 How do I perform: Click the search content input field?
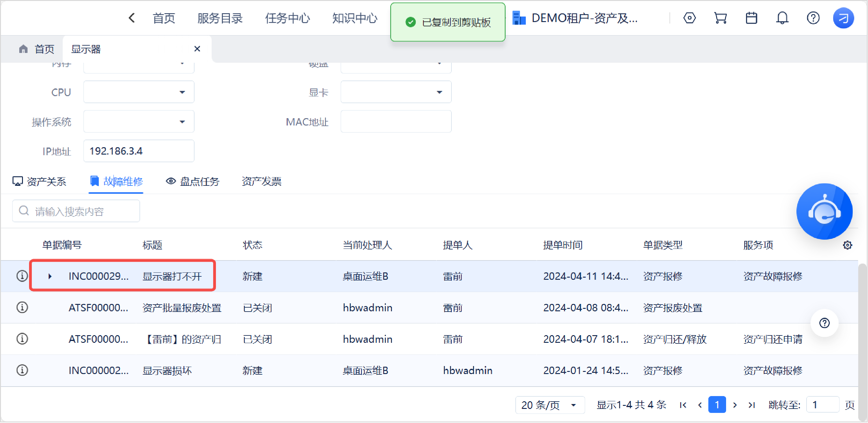pos(76,211)
